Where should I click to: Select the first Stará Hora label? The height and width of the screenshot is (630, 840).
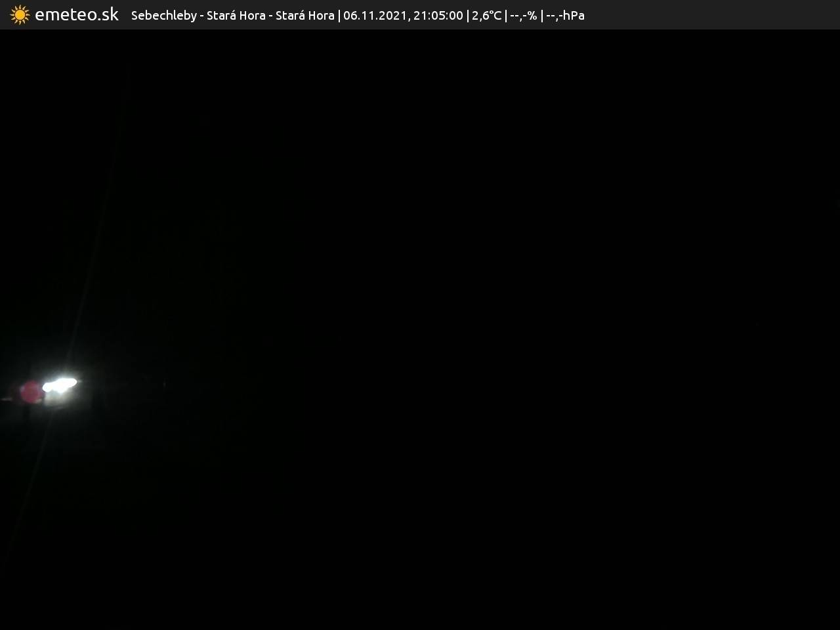coord(236,15)
